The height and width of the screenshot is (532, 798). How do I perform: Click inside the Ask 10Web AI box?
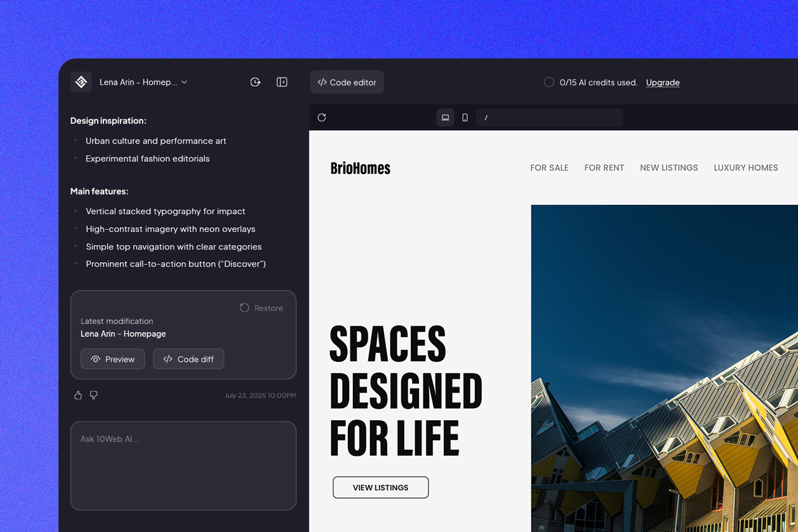click(183, 465)
